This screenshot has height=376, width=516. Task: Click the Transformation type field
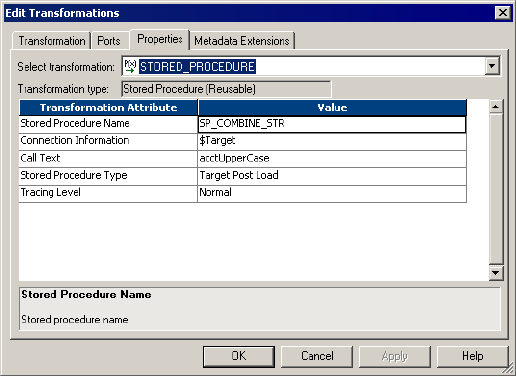pos(226,89)
